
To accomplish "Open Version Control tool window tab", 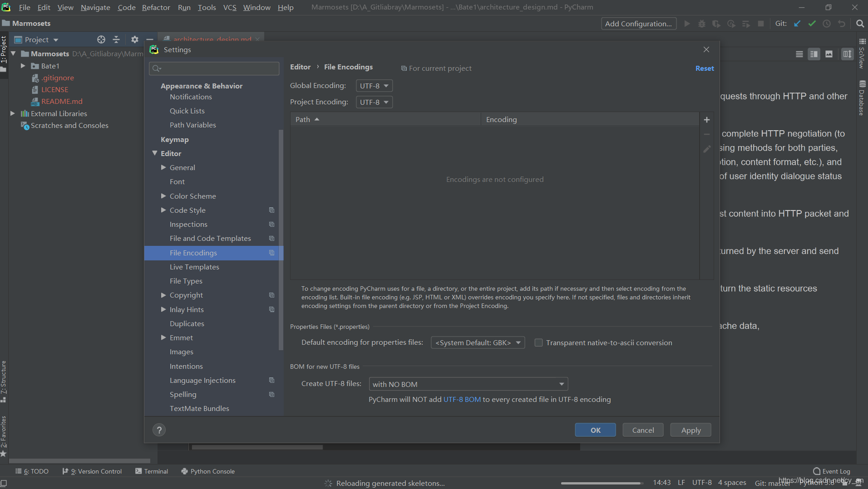I will tap(92, 471).
